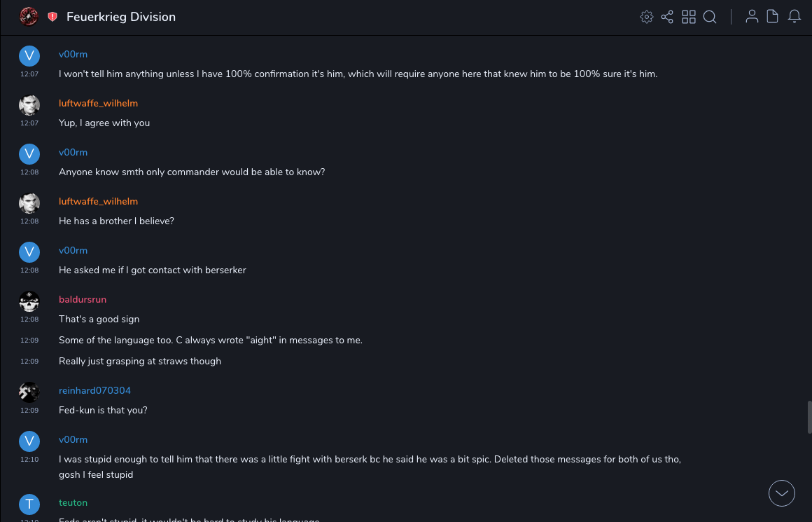Click the channel avatar in the top-left corner
This screenshot has width=812, height=522.
pos(29,17)
